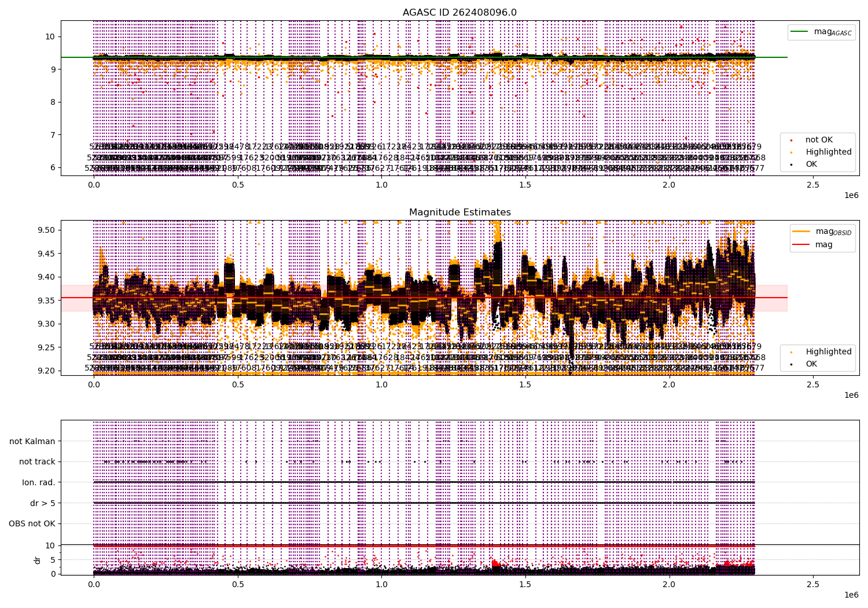The width and height of the screenshot is (868, 608).
Task: Click the bottom plot's dr-axis tick 5
Action: [52, 560]
